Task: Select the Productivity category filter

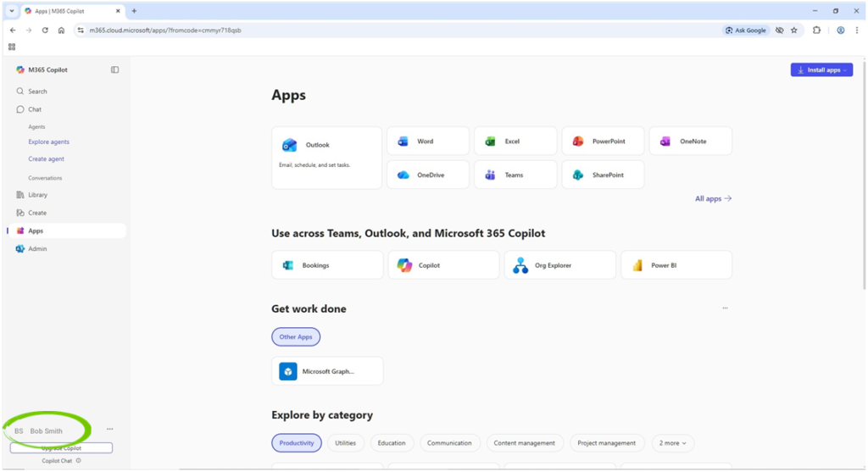Action: [x=297, y=442]
